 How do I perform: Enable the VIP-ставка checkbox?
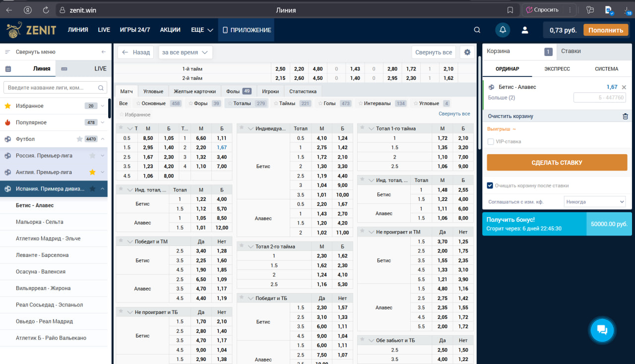491,142
